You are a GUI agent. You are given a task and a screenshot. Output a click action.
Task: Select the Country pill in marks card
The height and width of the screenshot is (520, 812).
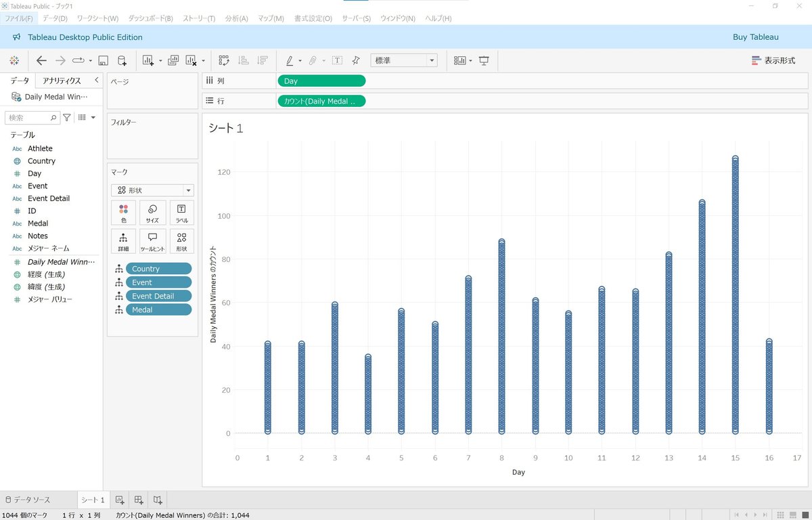(158, 269)
